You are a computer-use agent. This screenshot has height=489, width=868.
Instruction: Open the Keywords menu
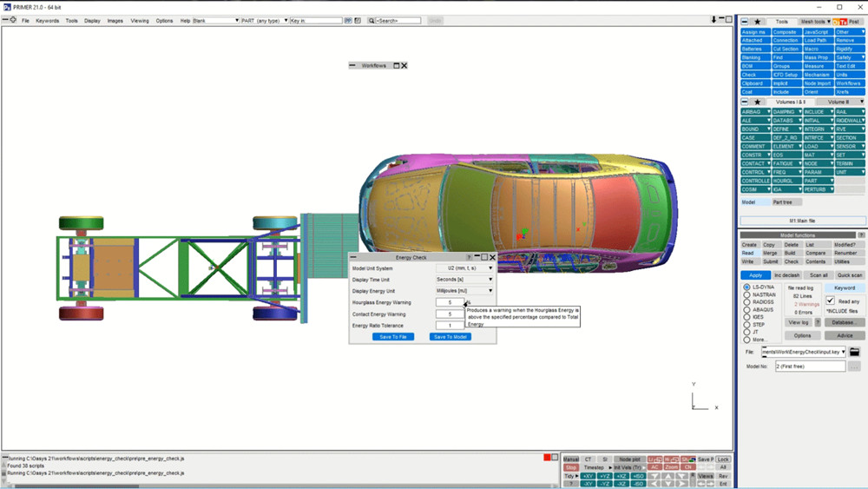[x=47, y=21]
